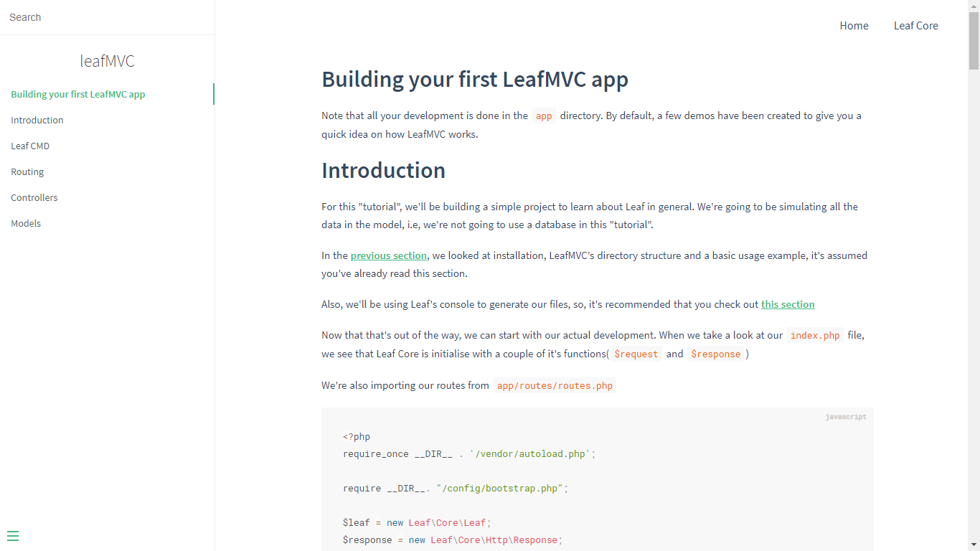Screen dimensions: 980x551
Task: Open "Leaf Core" from top navigation
Action: point(915,25)
